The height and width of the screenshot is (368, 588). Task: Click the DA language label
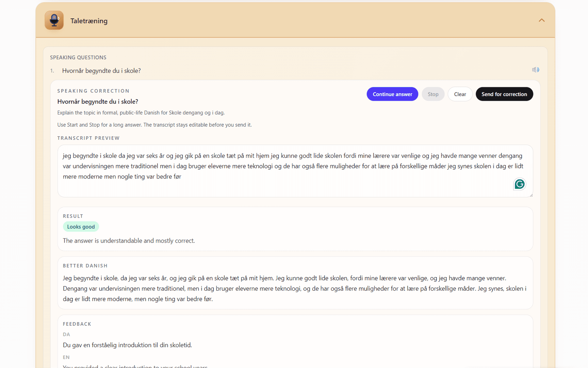[x=66, y=334]
